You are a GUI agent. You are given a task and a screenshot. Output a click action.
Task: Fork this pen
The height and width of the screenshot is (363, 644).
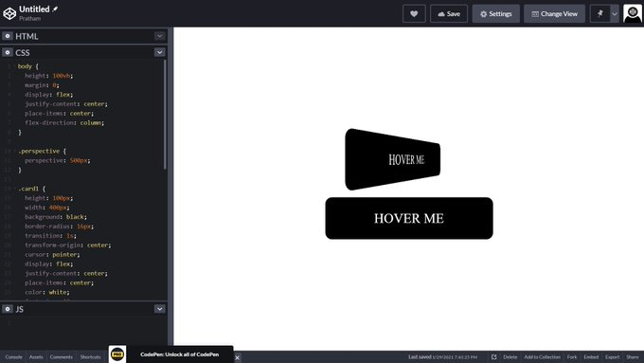coord(572,356)
